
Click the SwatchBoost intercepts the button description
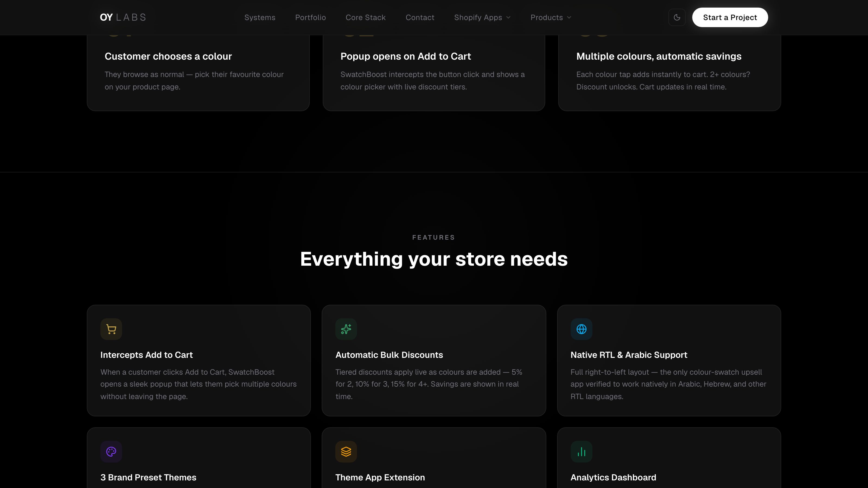pyautogui.click(x=433, y=81)
